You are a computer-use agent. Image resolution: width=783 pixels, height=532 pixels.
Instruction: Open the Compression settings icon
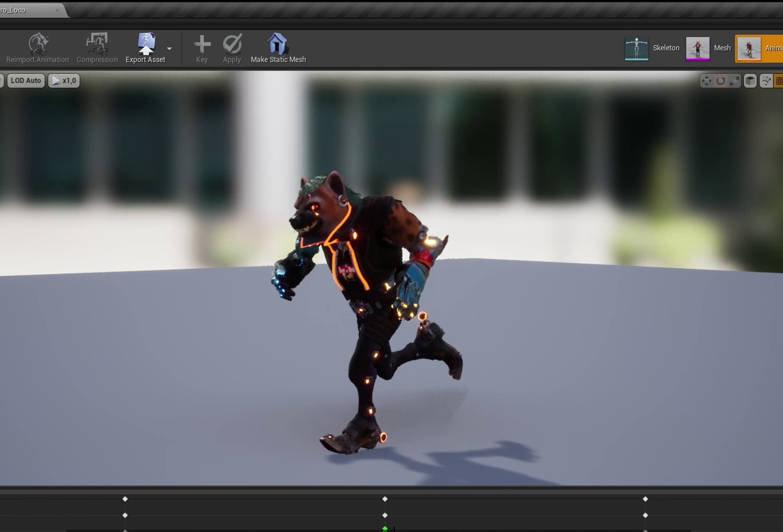(x=97, y=44)
